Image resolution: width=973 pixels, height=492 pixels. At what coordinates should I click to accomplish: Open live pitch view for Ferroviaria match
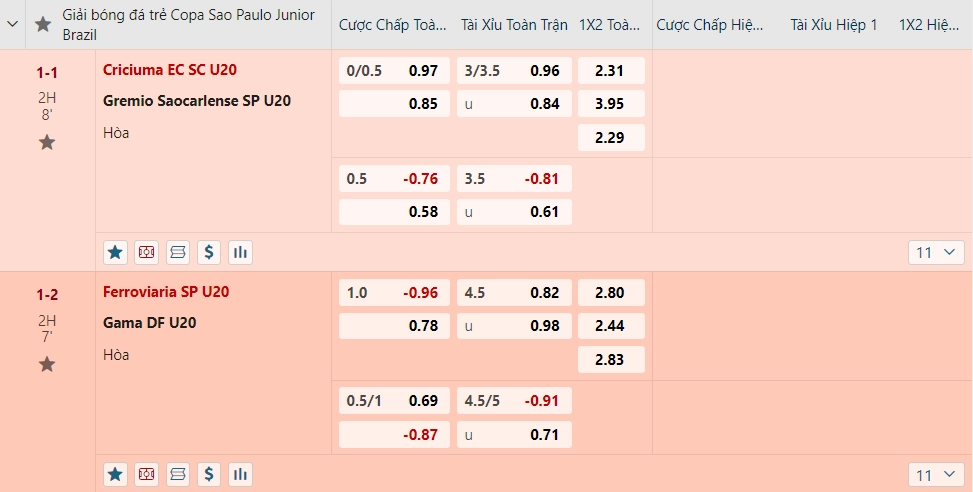click(146, 475)
